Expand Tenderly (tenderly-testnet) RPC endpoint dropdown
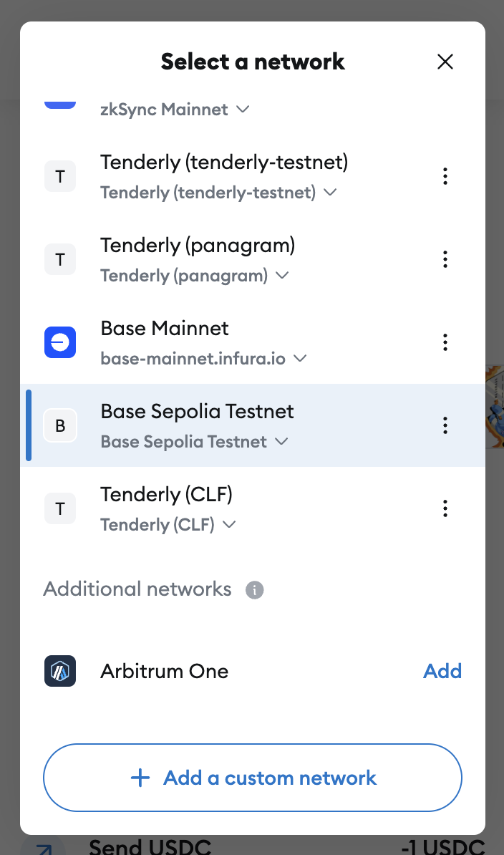This screenshot has width=504, height=855. point(330,193)
